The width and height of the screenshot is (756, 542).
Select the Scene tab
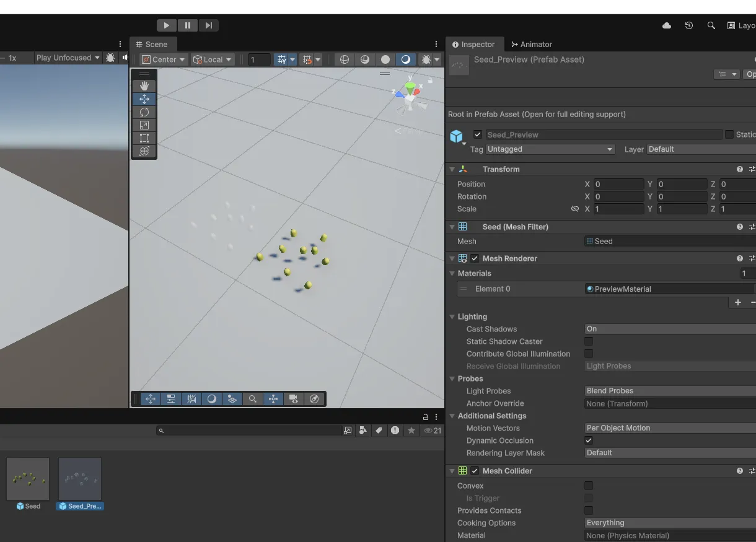(x=152, y=45)
